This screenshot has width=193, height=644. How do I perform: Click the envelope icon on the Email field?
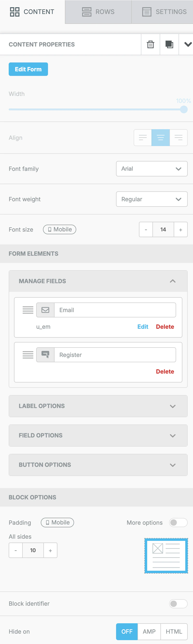click(45, 310)
